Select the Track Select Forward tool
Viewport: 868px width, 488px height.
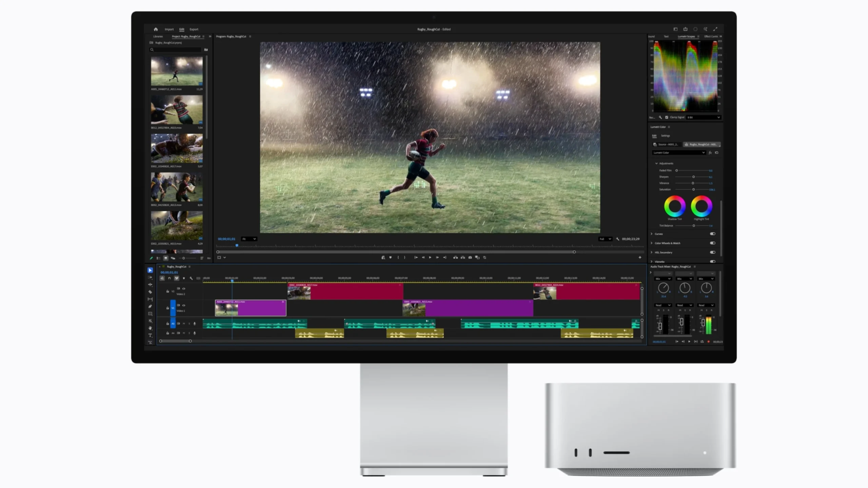(150, 278)
